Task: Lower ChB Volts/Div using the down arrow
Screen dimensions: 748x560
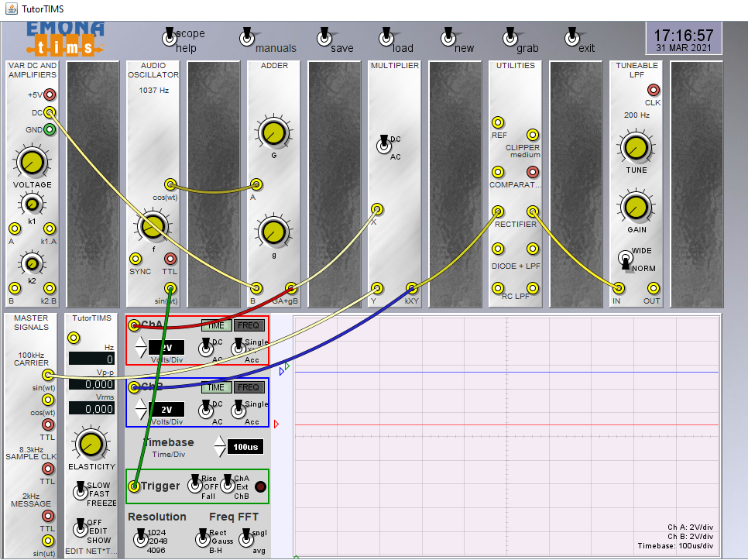Action: [x=141, y=414]
